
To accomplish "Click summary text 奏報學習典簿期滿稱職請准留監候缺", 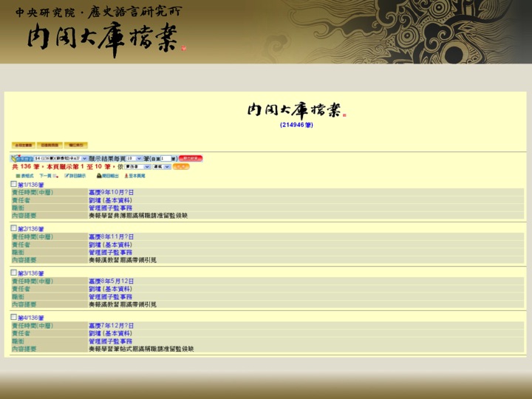I will (x=138, y=216).
